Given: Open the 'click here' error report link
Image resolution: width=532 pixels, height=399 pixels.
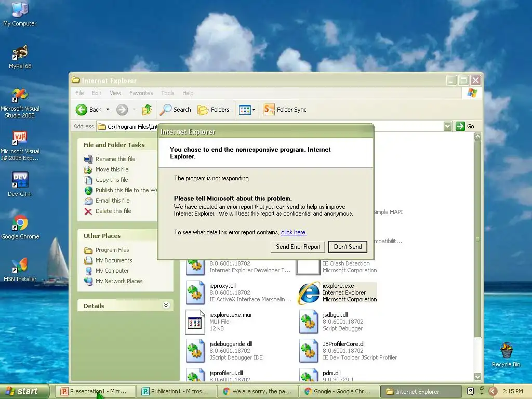Looking at the screenshot, I should [294, 232].
